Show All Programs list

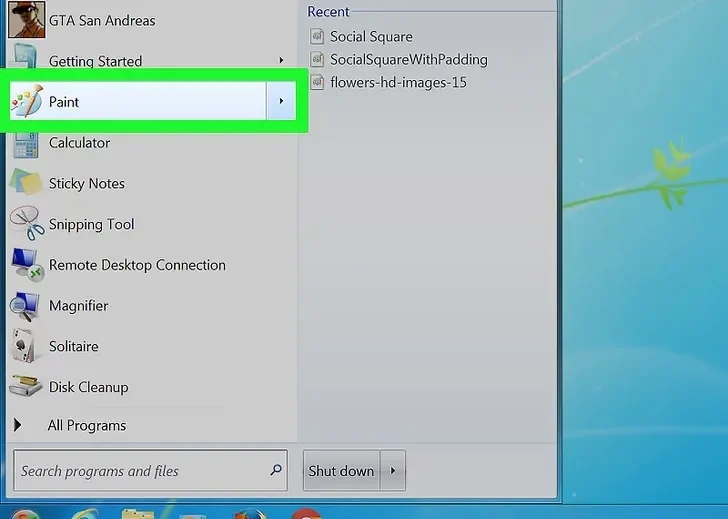pos(86,425)
